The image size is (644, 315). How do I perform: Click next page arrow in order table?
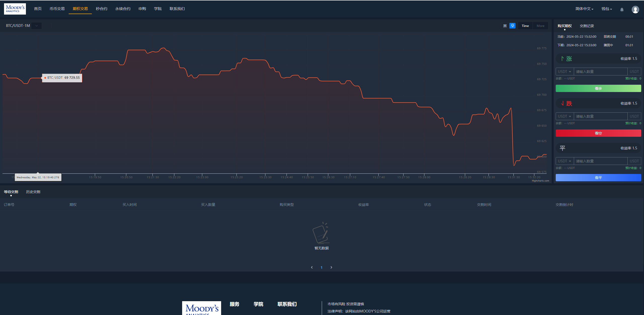(x=332, y=267)
